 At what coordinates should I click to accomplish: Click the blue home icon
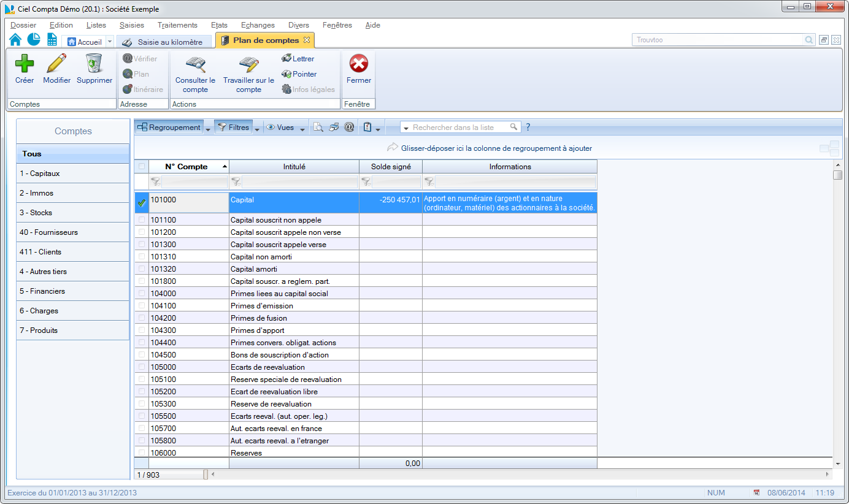pos(15,40)
